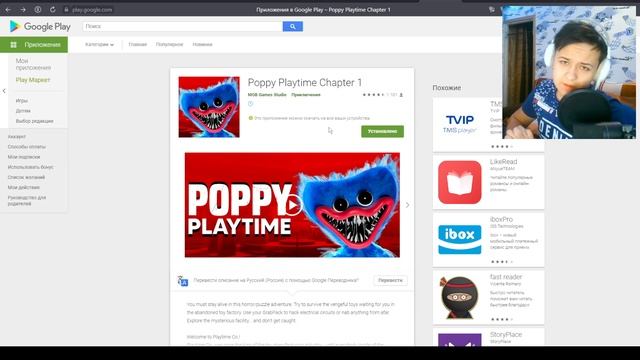Open the StoryPlace app title
This screenshot has height=360, width=640.
click(506, 334)
